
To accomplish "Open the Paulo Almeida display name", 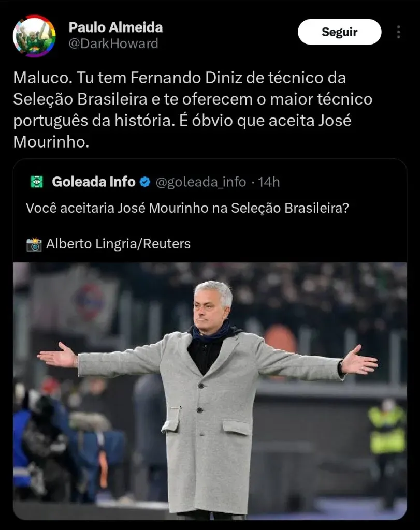I will click(115, 27).
